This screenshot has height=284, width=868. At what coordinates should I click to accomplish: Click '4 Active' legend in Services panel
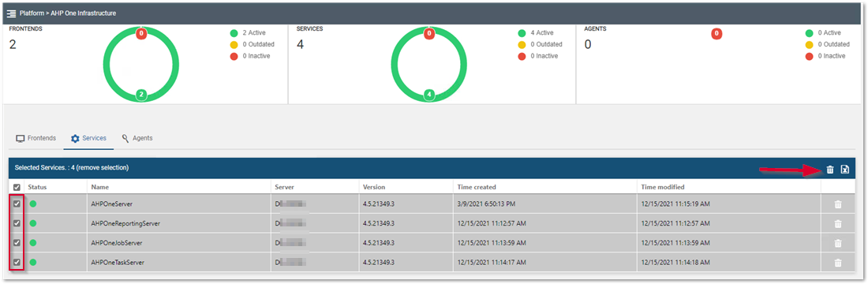pos(536,33)
